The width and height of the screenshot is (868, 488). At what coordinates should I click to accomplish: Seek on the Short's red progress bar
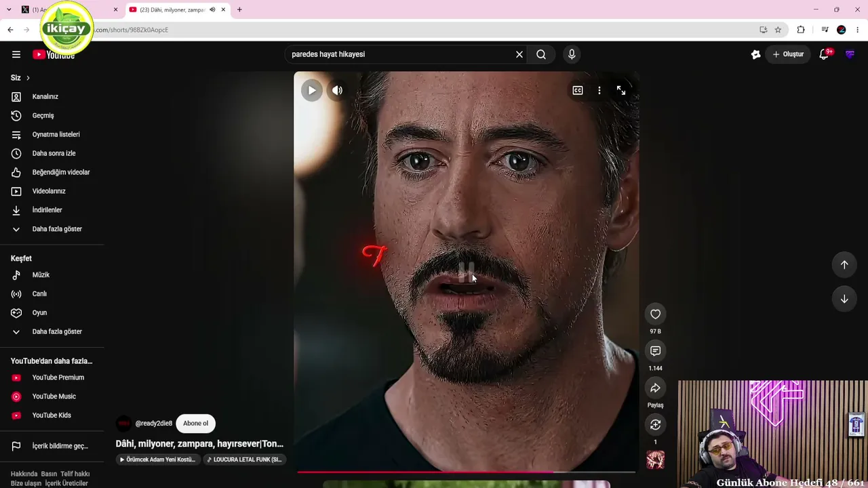(x=466, y=472)
